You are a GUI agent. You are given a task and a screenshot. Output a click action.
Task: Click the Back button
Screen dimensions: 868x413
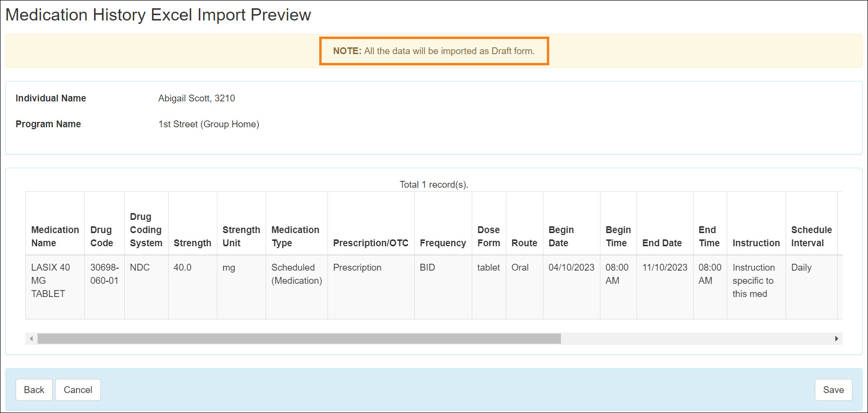(x=34, y=390)
